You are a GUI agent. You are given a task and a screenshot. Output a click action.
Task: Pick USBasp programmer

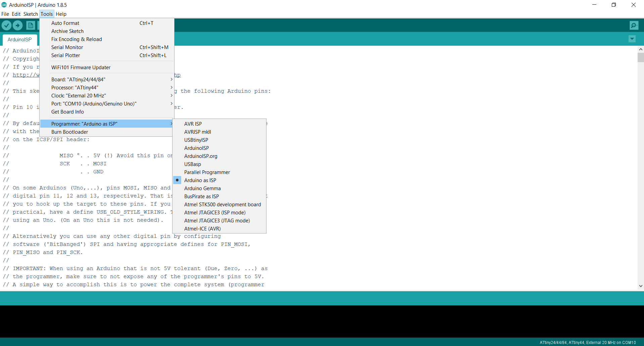click(219, 164)
